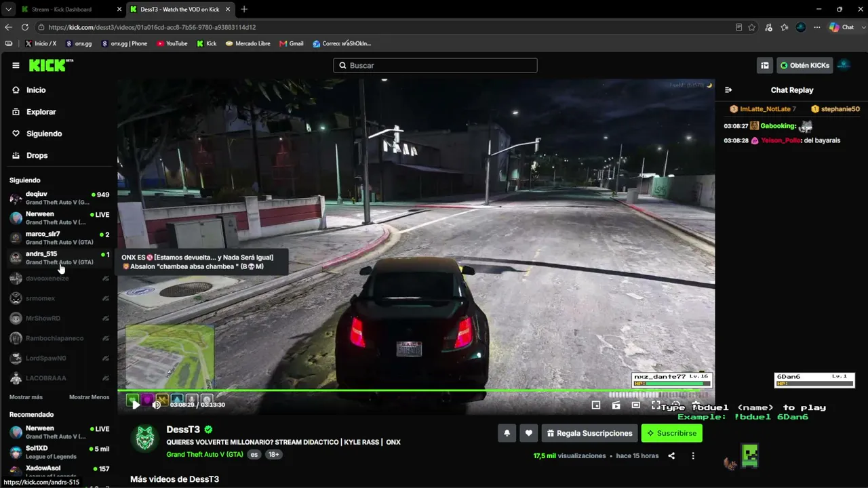Click the browser address bar URL
The height and width of the screenshot is (488, 868).
click(152, 27)
